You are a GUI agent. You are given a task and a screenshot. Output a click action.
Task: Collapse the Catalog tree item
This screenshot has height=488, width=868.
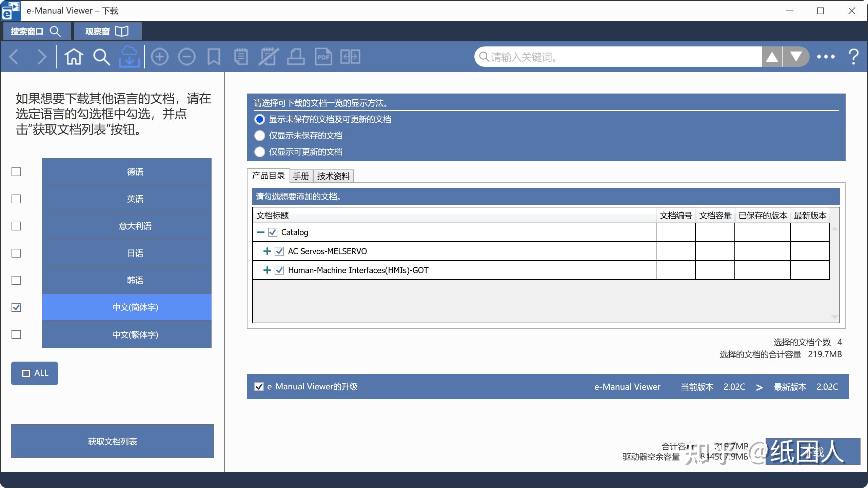click(261, 232)
